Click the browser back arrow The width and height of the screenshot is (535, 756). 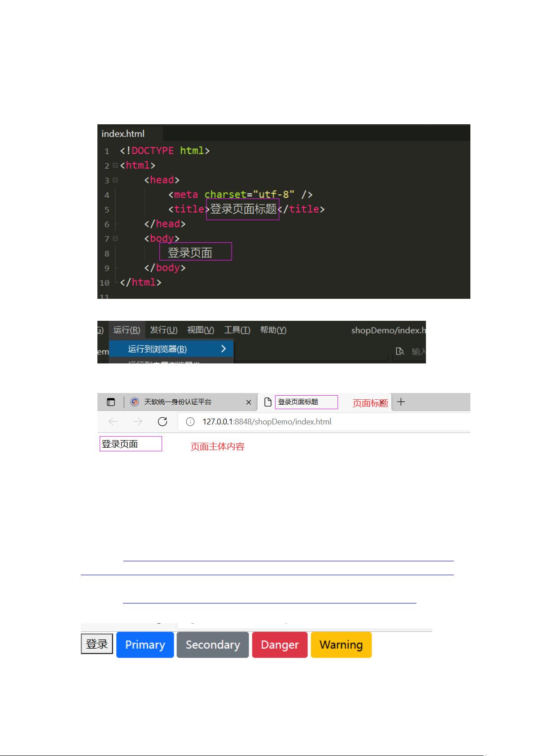113,422
